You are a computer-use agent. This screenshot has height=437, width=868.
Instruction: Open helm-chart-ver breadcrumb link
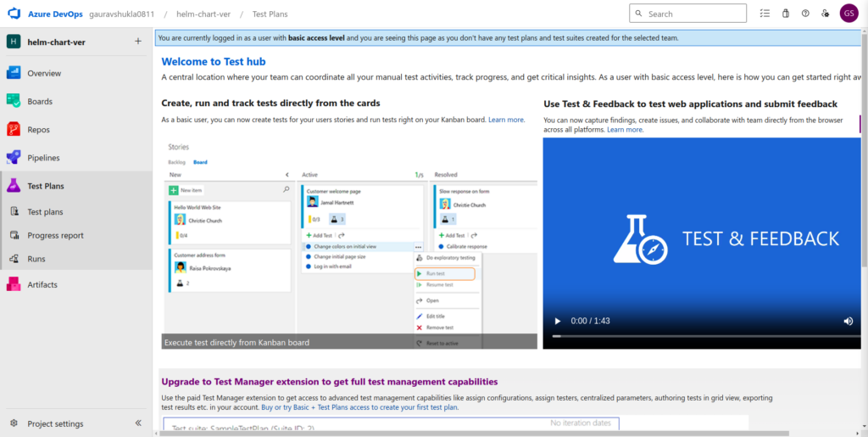tap(202, 14)
